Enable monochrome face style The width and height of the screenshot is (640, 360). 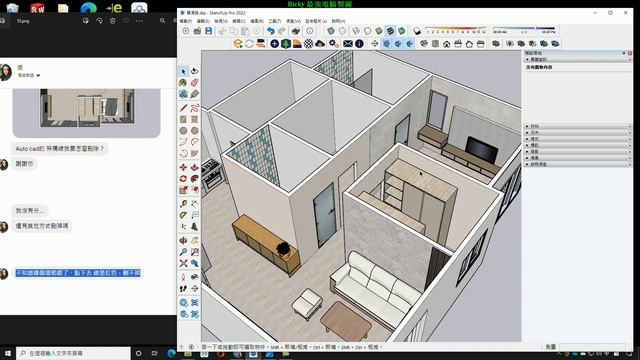point(402,31)
